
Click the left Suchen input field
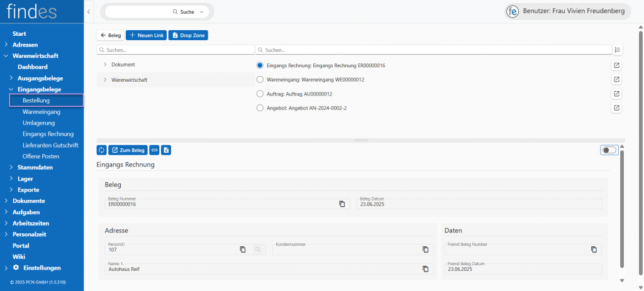coord(175,50)
